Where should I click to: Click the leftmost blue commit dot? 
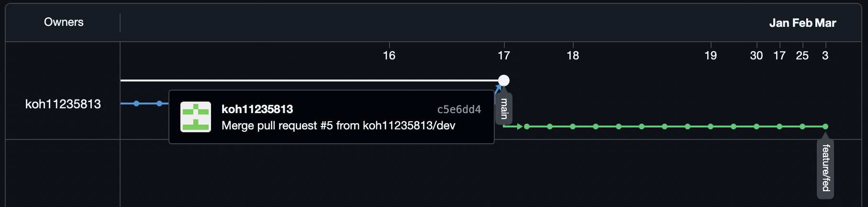click(136, 103)
